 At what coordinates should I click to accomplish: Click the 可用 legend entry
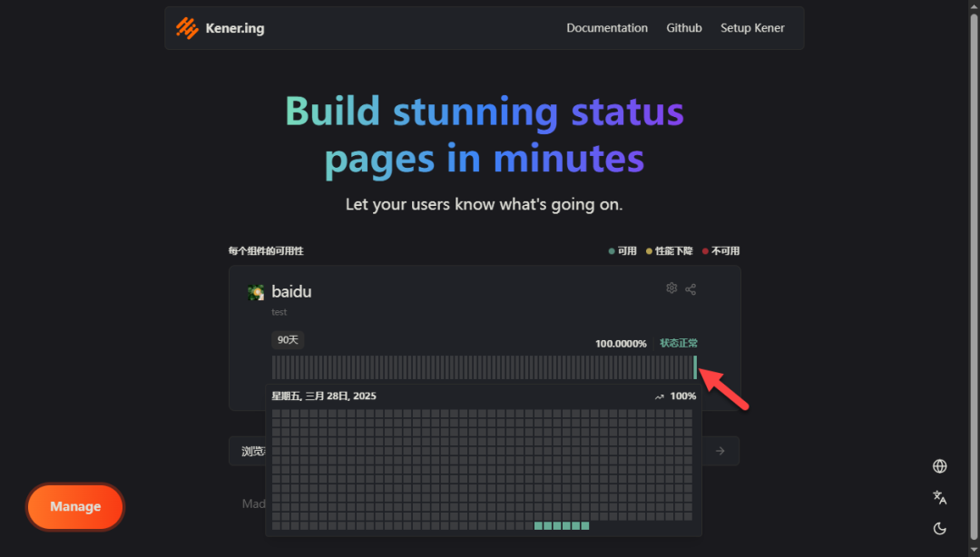click(x=622, y=250)
